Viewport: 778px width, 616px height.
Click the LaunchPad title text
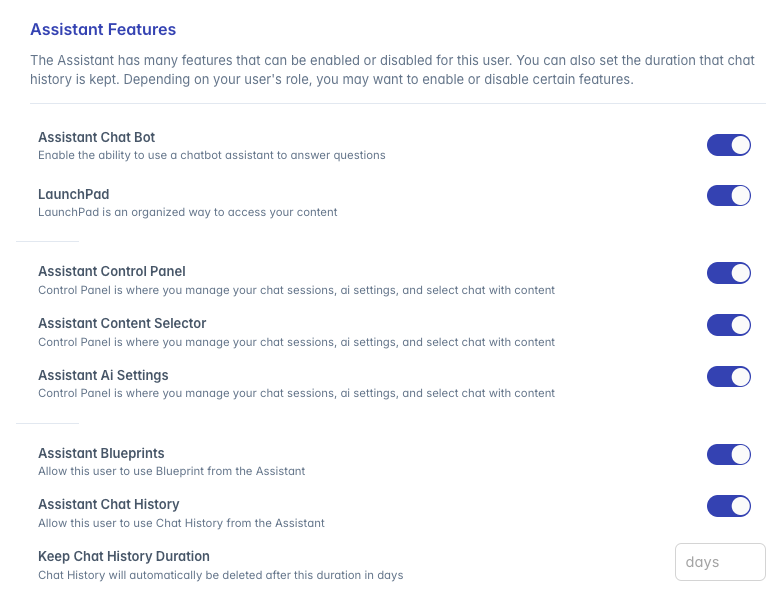(73, 194)
